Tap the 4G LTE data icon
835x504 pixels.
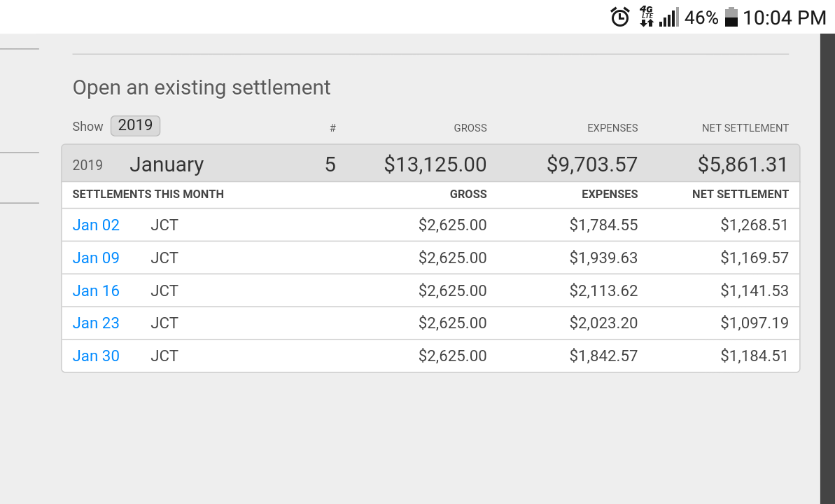[x=647, y=17]
